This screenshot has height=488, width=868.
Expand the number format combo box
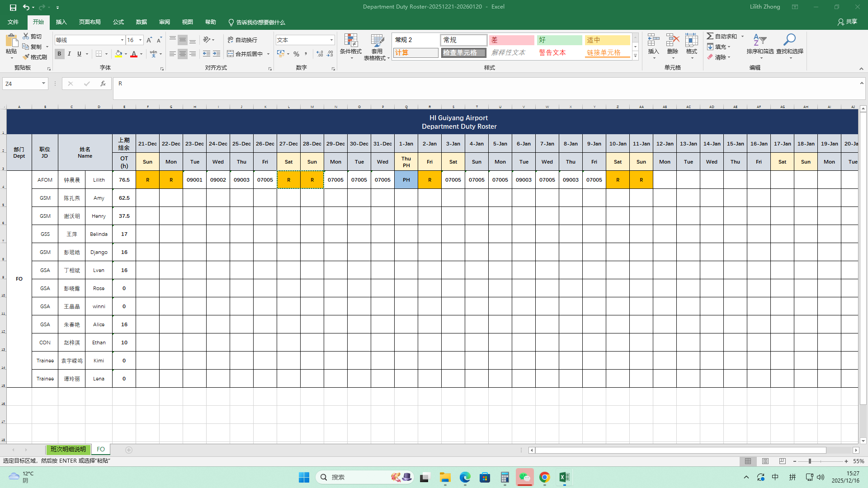tap(331, 40)
